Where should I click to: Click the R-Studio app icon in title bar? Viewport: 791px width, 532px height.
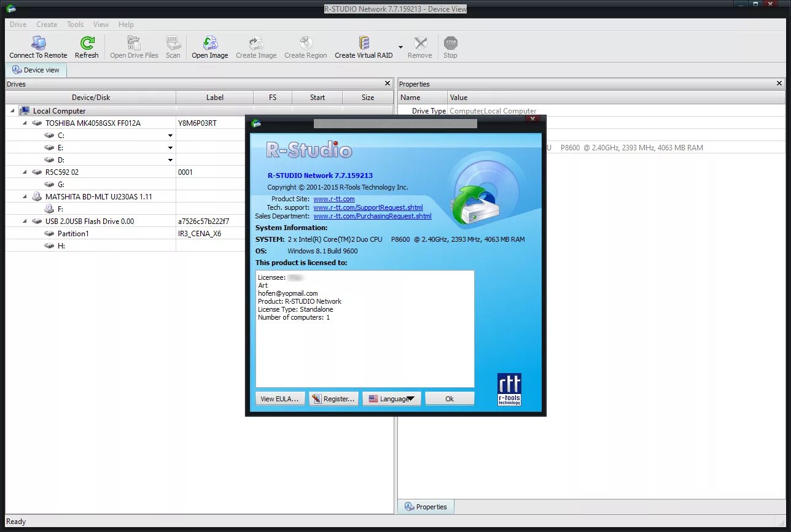[x=10, y=9]
